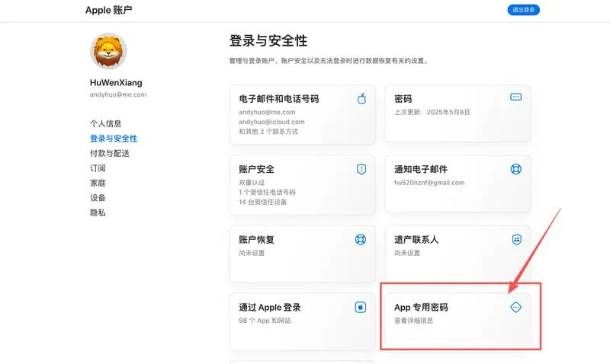Click 98 个 App 和网站 text
The width and height of the screenshot is (610, 364).
point(265,321)
